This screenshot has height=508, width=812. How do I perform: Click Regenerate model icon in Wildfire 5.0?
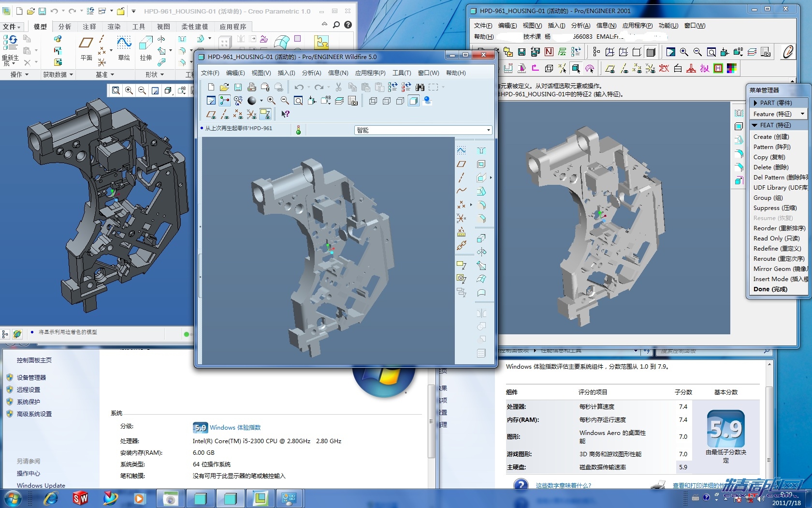pyautogui.click(x=392, y=87)
